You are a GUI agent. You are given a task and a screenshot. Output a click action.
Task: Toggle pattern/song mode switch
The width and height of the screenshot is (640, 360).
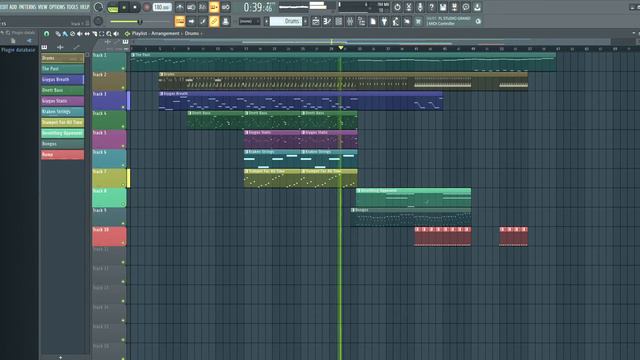[x=113, y=7]
